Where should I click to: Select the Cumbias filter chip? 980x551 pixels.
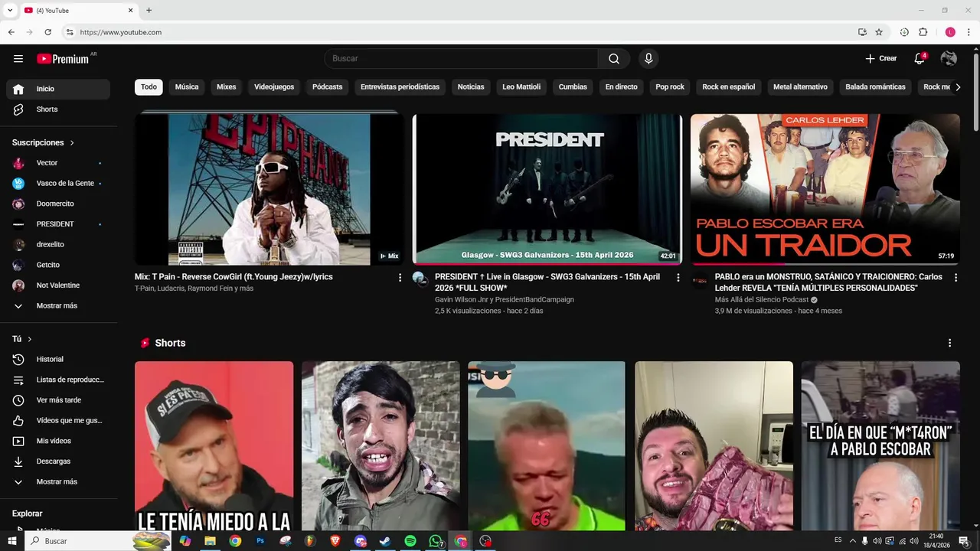pos(573,87)
